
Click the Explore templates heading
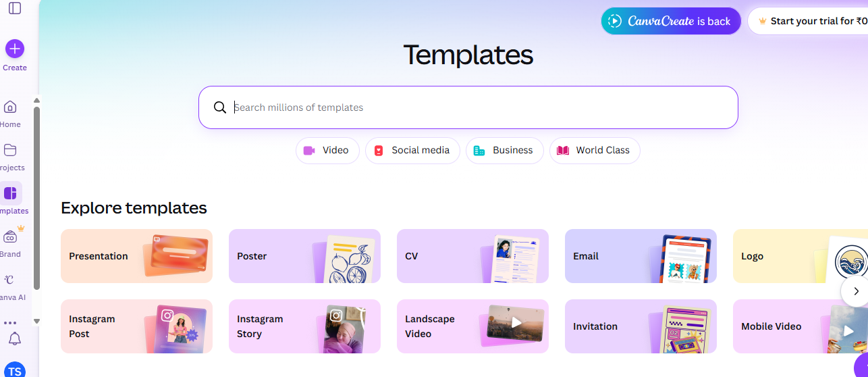134,207
